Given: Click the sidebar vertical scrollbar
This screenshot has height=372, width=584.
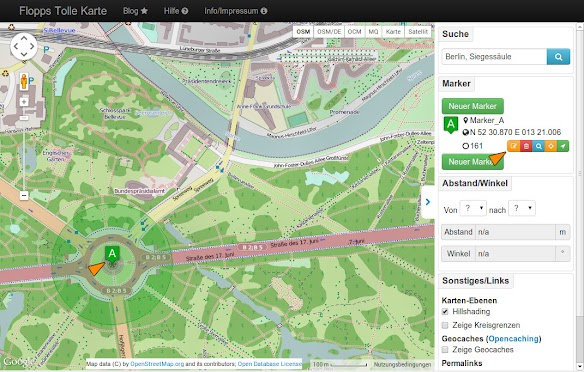Looking at the screenshot, I should point(580,173).
